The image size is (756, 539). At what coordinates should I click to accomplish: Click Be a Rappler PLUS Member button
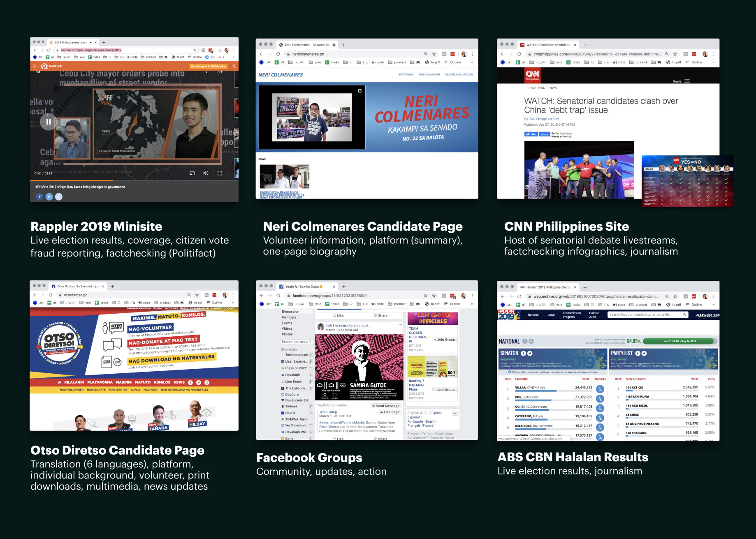(208, 66)
